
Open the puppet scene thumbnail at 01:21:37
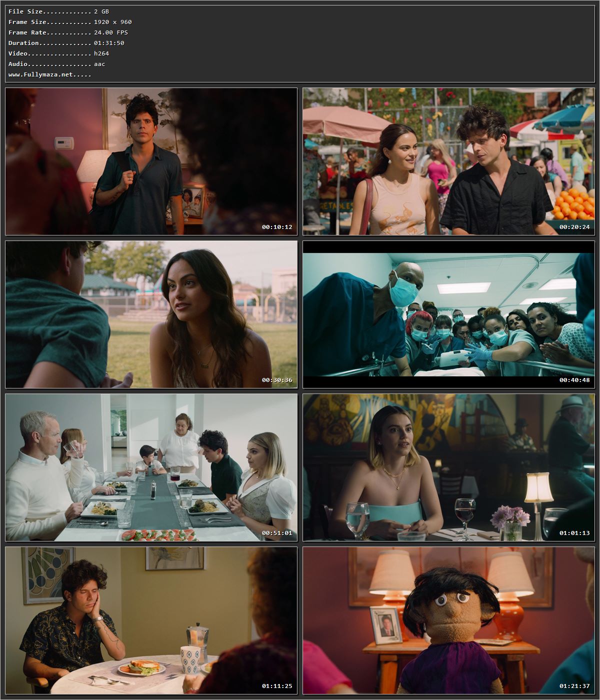coord(448,620)
